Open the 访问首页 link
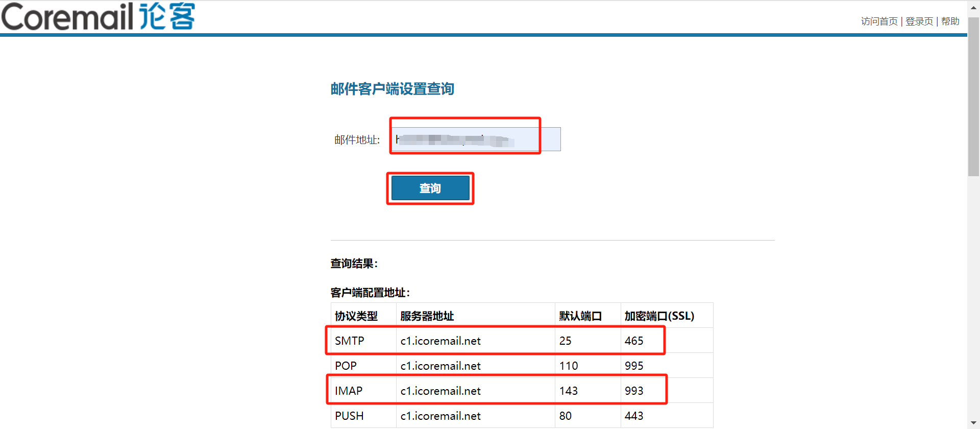The height and width of the screenshot is (429, 980). [879, 21]
